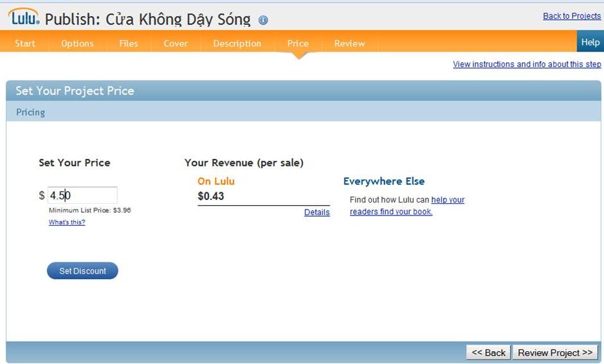
Task: Click the Set Discount button
Action: click(82, 271)
